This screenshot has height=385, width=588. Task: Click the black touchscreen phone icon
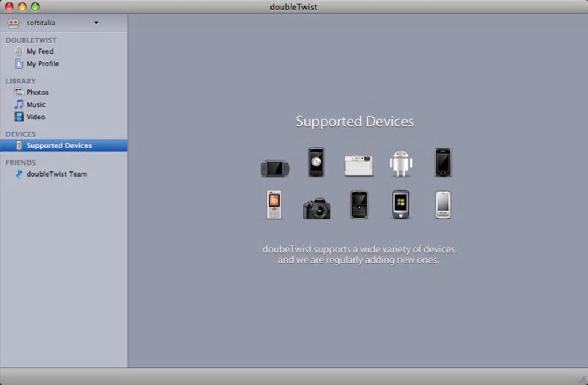[x=443, y=162]
